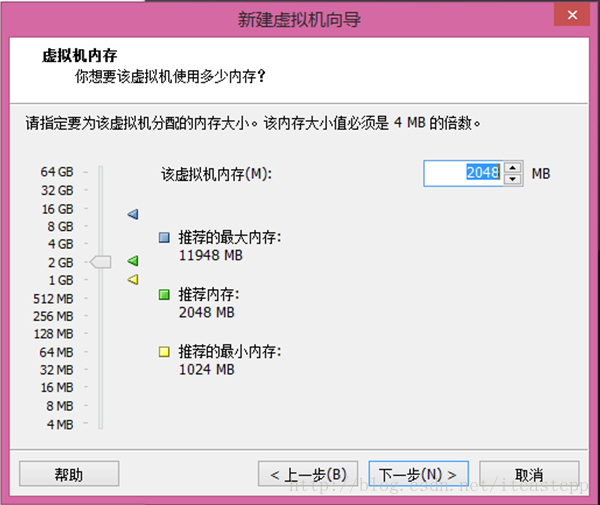Click the 32 GB slider label
The width and height of the screenshot is (600, 505).
(x=57, y=190)
